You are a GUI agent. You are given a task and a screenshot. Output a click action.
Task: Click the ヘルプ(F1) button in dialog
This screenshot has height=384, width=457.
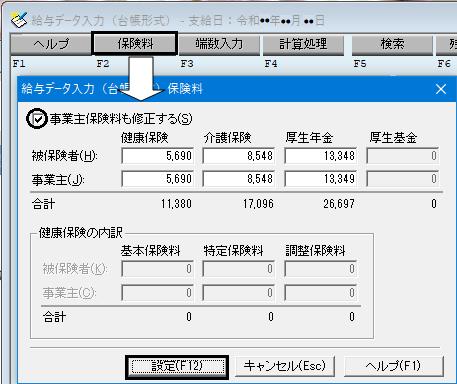tap(394, 366)
